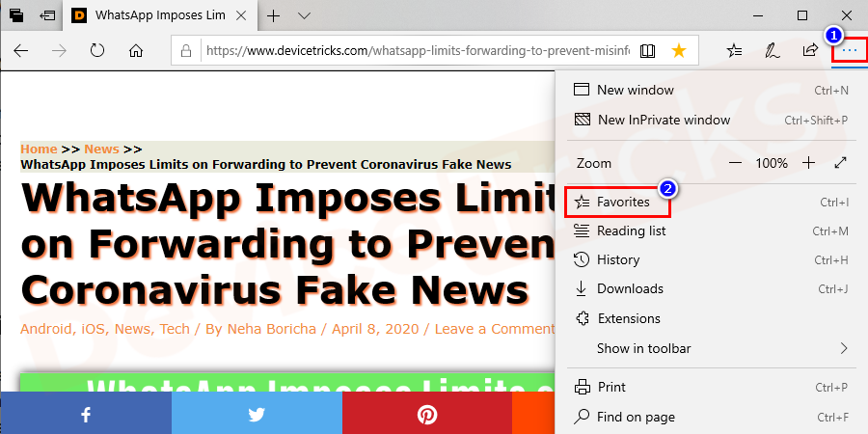Decrease zoom with minus button
868x434 pixels.
[x=735, y=163]
